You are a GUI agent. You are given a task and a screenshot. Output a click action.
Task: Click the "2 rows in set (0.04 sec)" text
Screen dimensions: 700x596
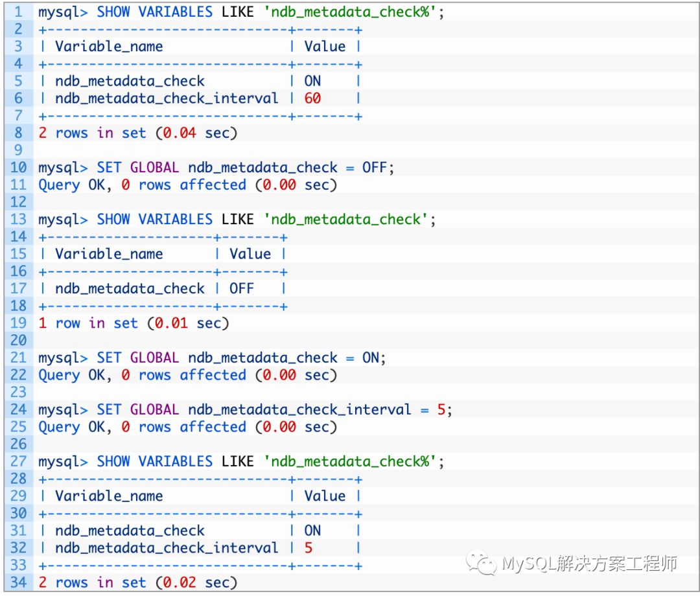pos(138,133)
